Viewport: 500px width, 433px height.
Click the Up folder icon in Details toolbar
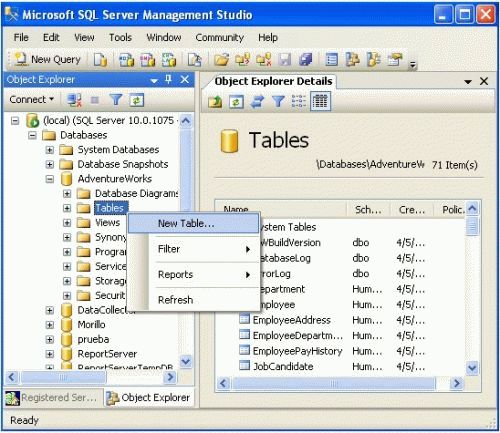coord(215,101)
